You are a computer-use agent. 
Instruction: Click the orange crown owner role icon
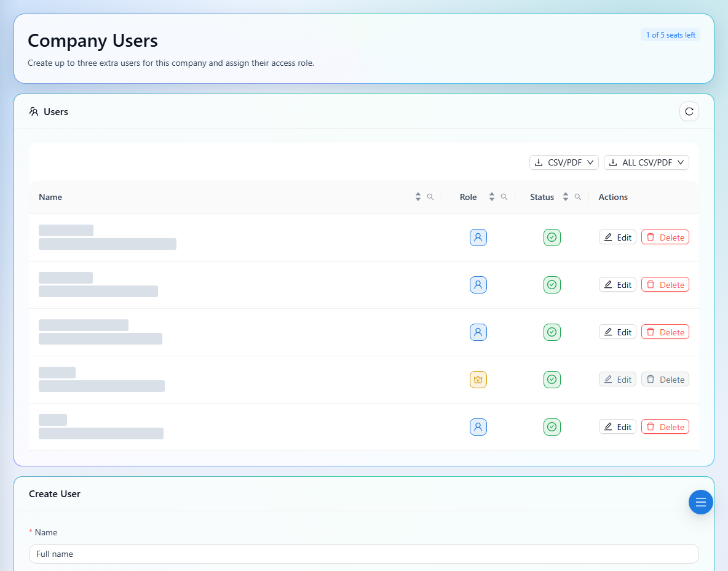click(478, 380)
